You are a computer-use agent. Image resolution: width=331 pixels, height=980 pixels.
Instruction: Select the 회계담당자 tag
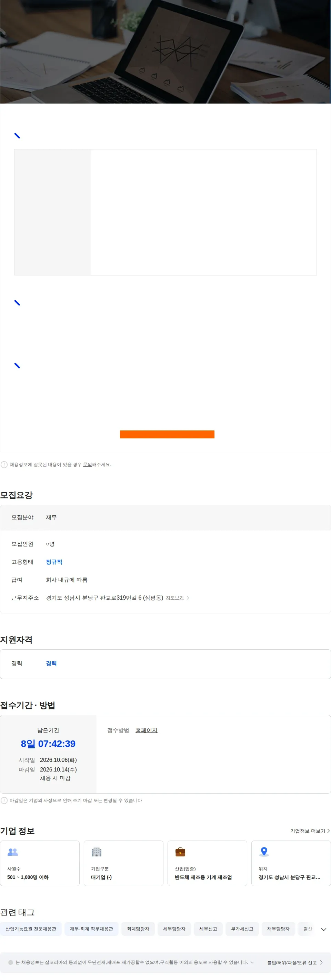pyautogui.click(x=138, y=929)
